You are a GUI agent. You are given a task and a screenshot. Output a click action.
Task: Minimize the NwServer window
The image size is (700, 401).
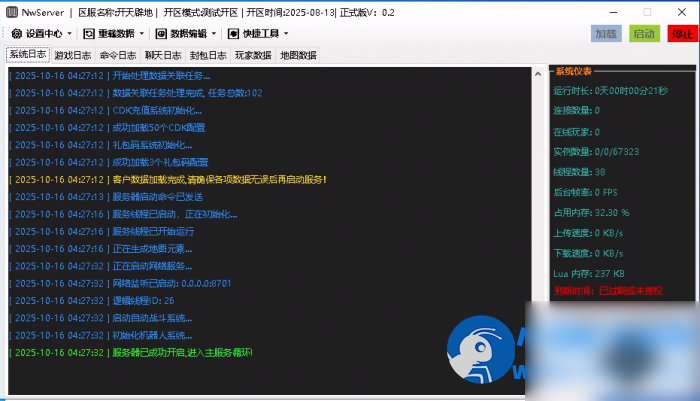(613, 13)
